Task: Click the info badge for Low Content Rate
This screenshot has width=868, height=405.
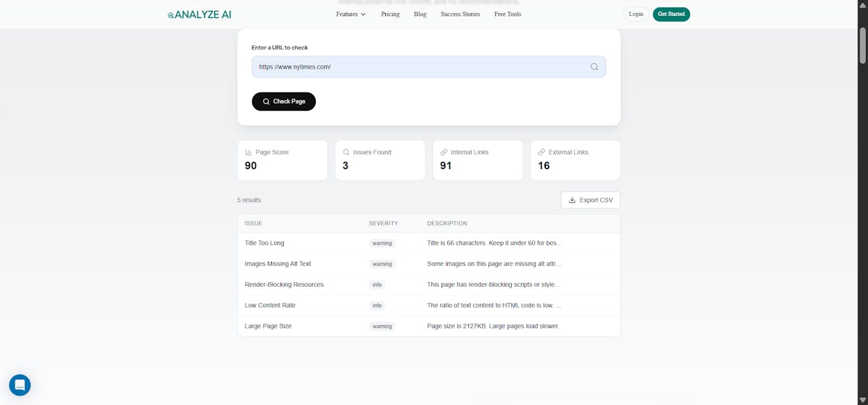Action: click(x=377, y=306)
